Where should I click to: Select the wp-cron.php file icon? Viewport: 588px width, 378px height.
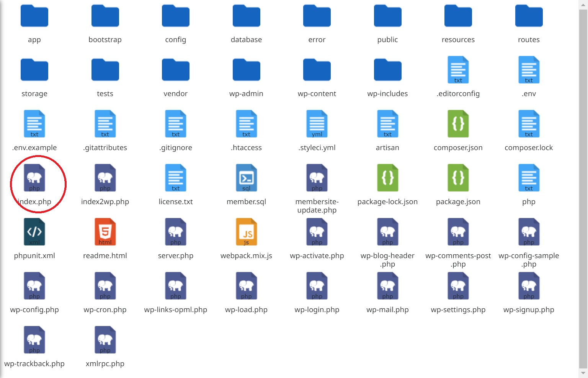click(x=105, y=286)
